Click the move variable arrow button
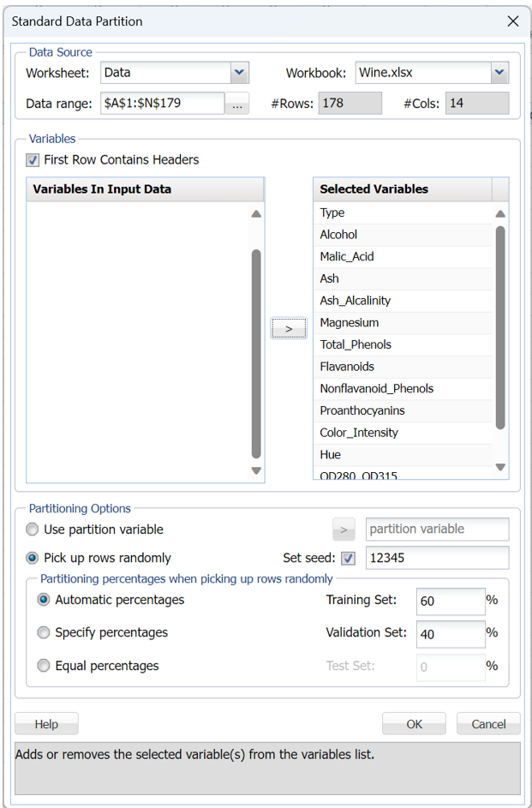 (x=288, y=328)
